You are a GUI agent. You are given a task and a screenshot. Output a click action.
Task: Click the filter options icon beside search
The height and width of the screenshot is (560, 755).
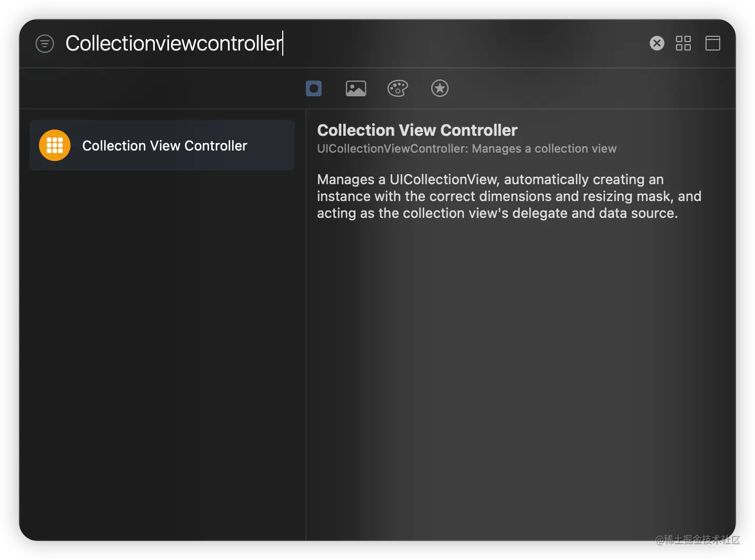pos(45,44)
